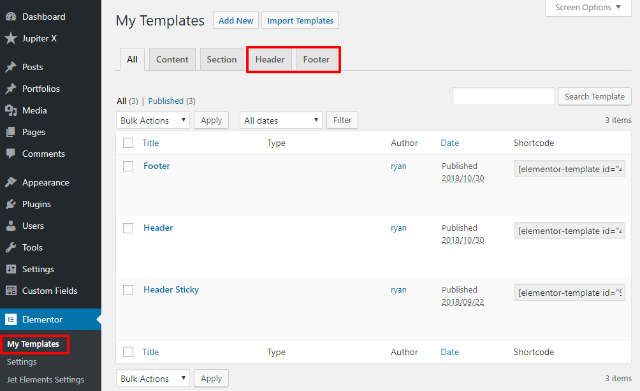Switch to the Header tab
Image resolution: width=640 pixels, height=391 pixels.
pyautogui.click(x=270, y=60)
